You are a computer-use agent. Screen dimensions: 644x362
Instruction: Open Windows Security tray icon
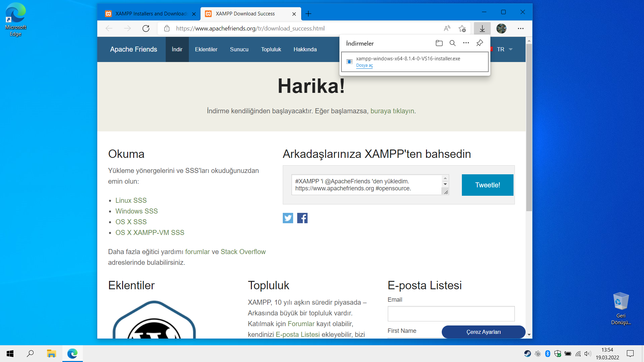(x=558, y=354)
